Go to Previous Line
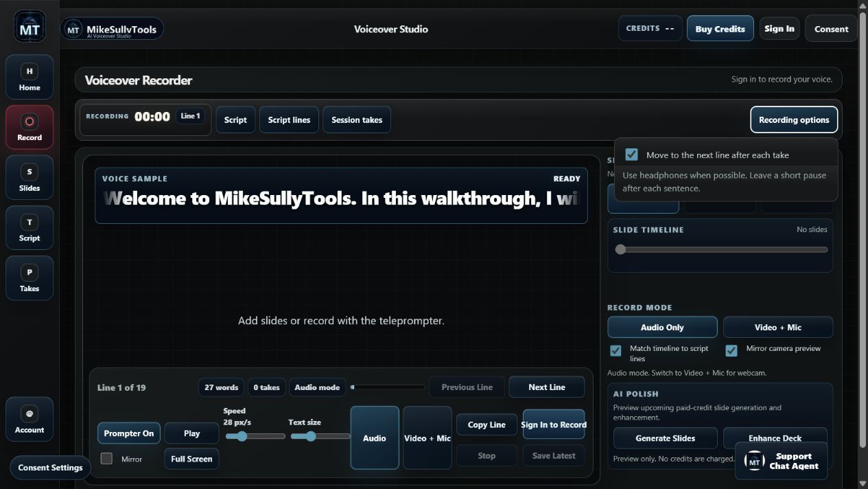 point(467,387)
